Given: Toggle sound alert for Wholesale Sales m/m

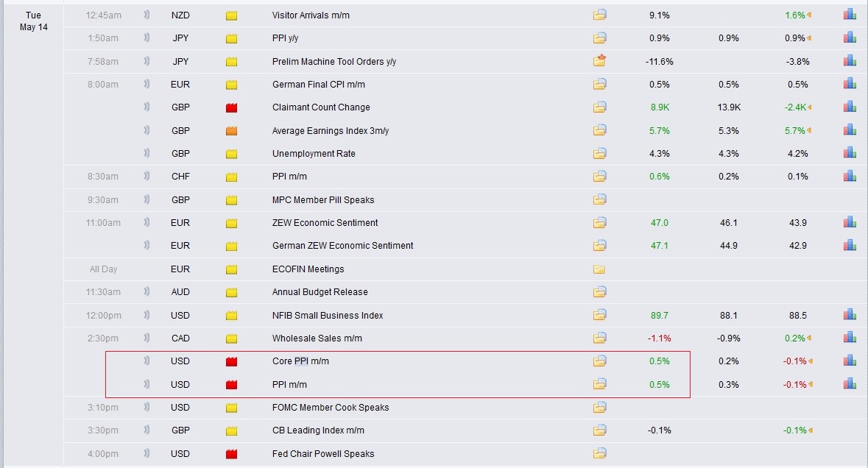Looking at the screenshot, I should (147, 338).
